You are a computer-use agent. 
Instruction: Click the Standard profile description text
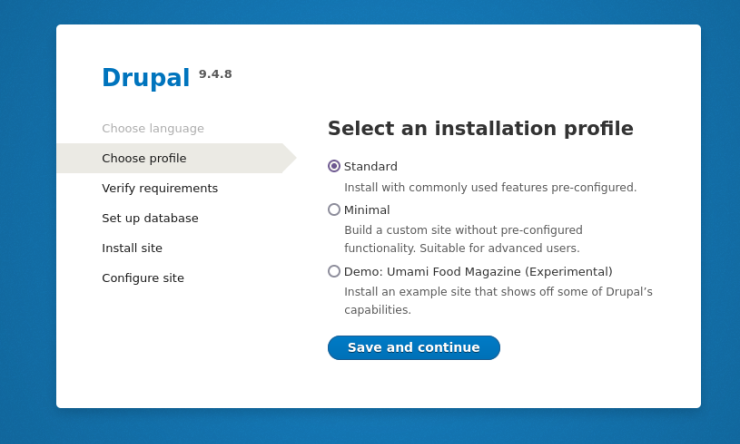point(490,187)
